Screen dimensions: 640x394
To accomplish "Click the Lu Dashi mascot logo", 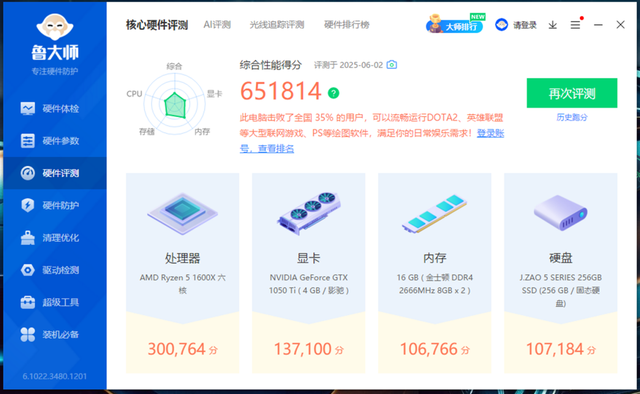I will pos(55,27).
